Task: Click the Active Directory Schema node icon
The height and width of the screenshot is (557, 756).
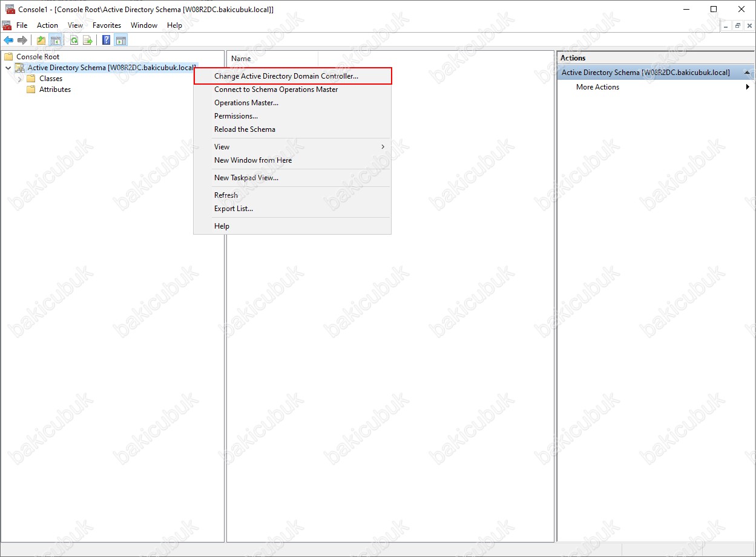Action: tap(20, 68)
